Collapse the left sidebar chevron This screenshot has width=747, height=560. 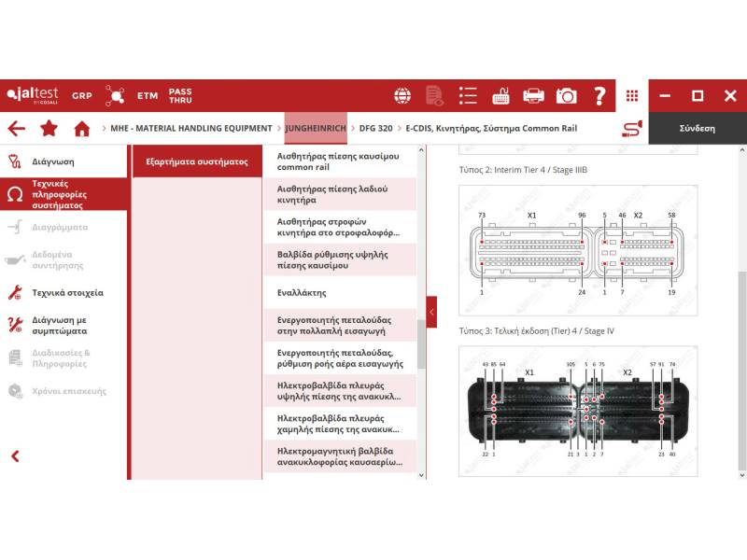[x=15, y=456]
